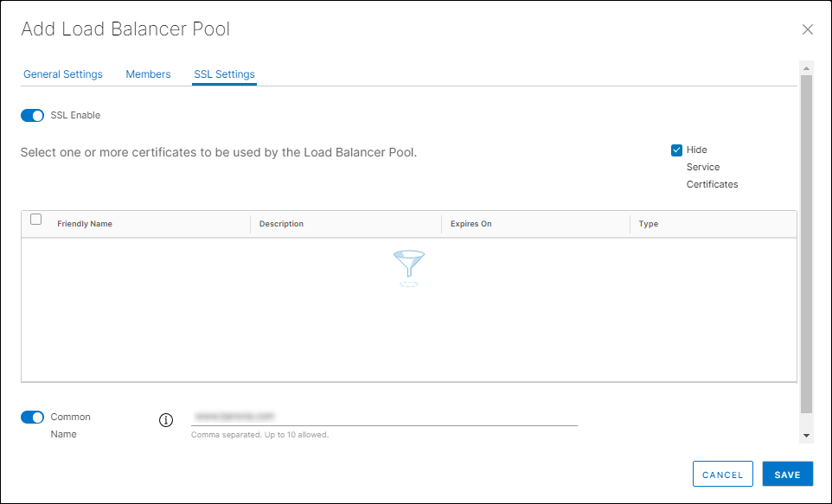Switch to the Members tab
The height and width of the screenshot is (504, 832).
[x=148, y=74]
